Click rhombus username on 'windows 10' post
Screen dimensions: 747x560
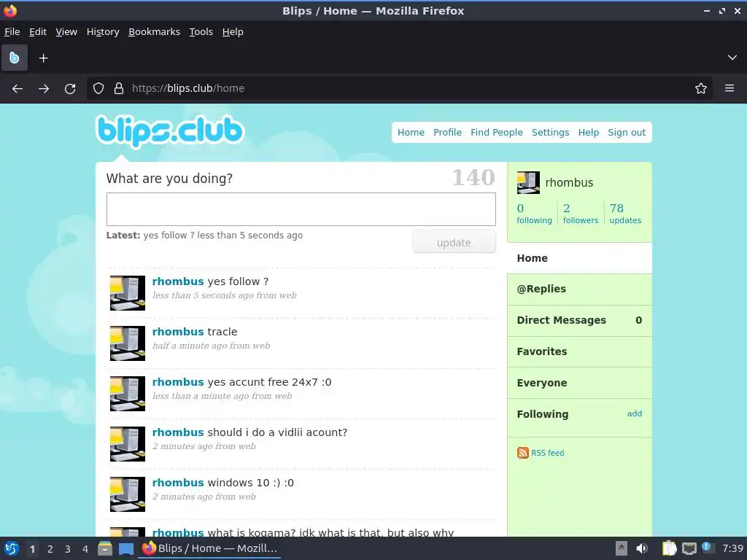point(178,483)
